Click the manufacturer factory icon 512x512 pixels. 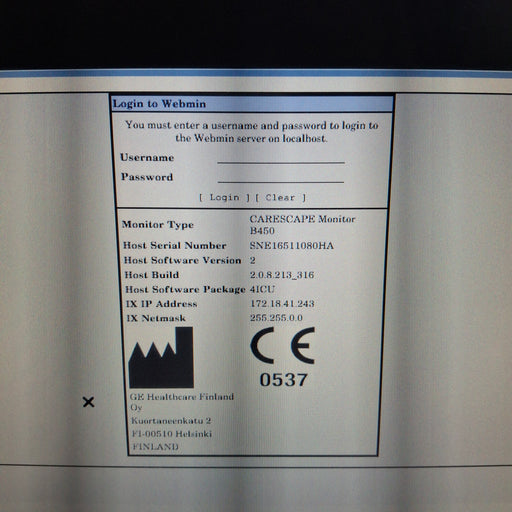tap(161, 357)
